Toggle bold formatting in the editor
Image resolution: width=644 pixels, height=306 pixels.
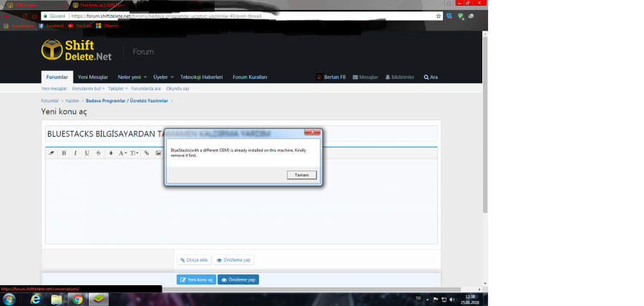[64, 153]
